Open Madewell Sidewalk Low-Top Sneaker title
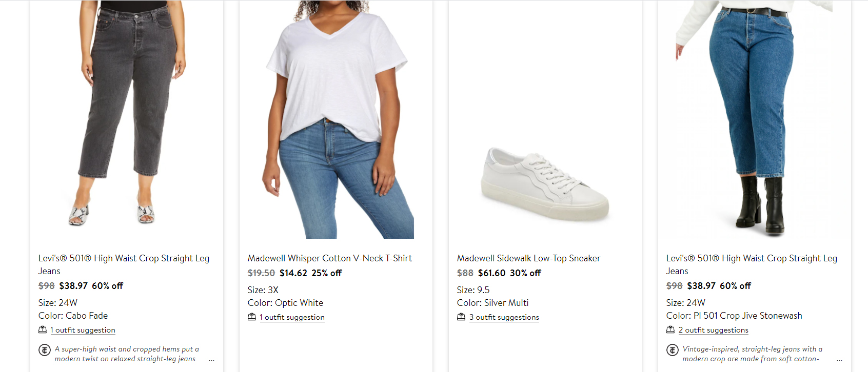Screen dimensions: 868x372 (528, 258)
